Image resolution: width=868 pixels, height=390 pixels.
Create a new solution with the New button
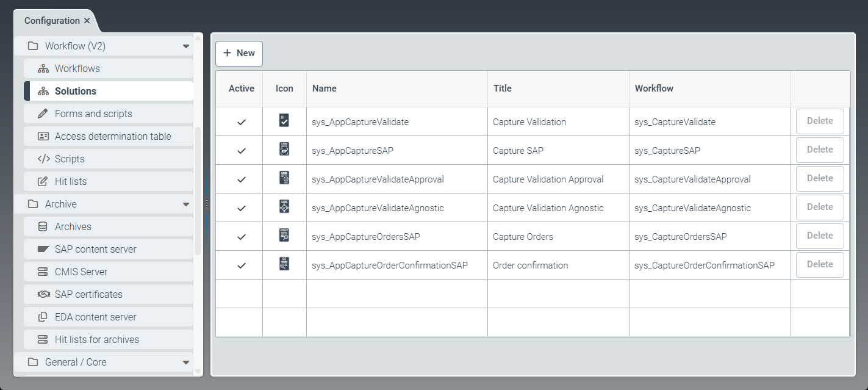pos(239,53)
